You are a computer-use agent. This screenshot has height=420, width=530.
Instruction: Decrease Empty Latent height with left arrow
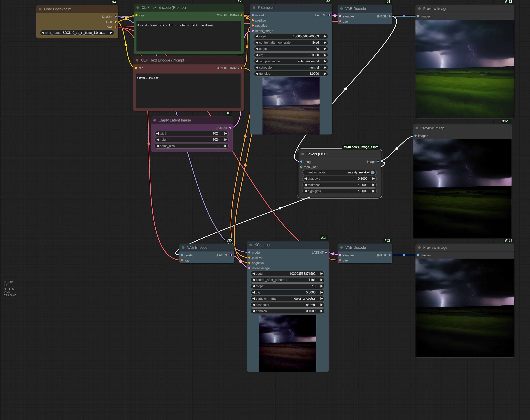158,140
